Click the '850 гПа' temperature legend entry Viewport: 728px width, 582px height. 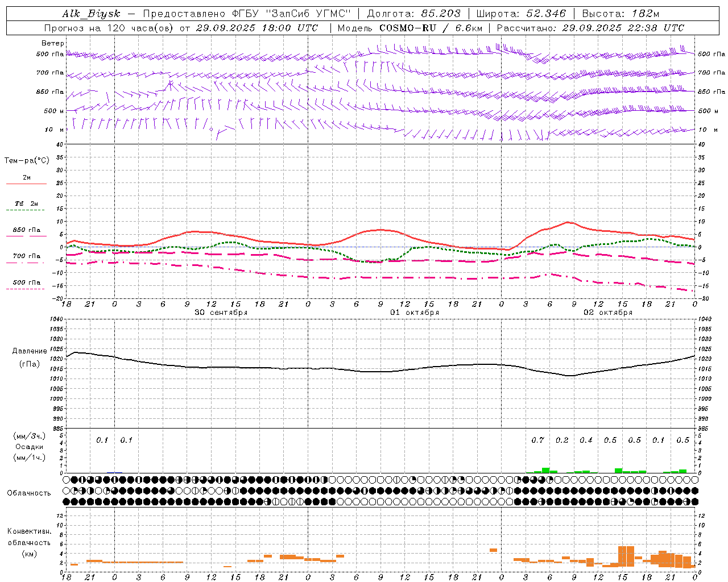[x=26, y=230]
